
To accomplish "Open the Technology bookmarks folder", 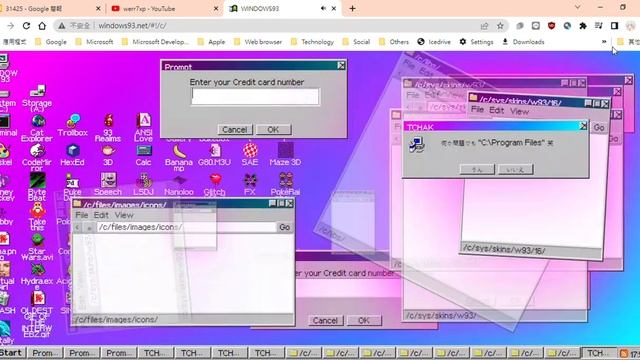I will tap(312, 42).
